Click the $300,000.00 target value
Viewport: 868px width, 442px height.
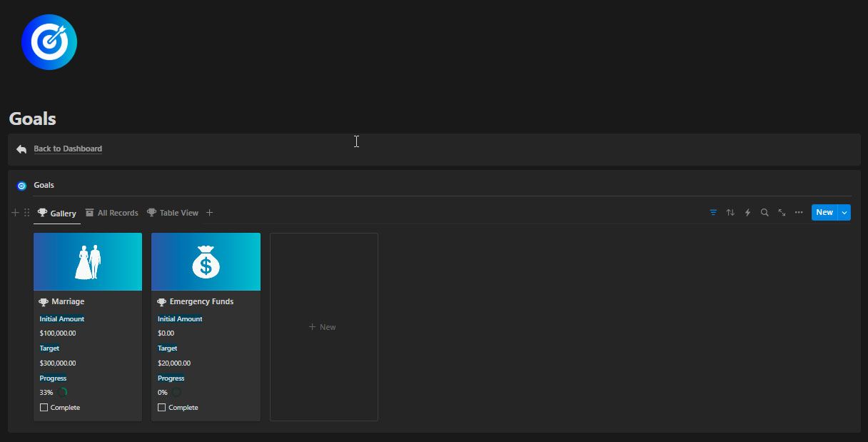[58, 363]
